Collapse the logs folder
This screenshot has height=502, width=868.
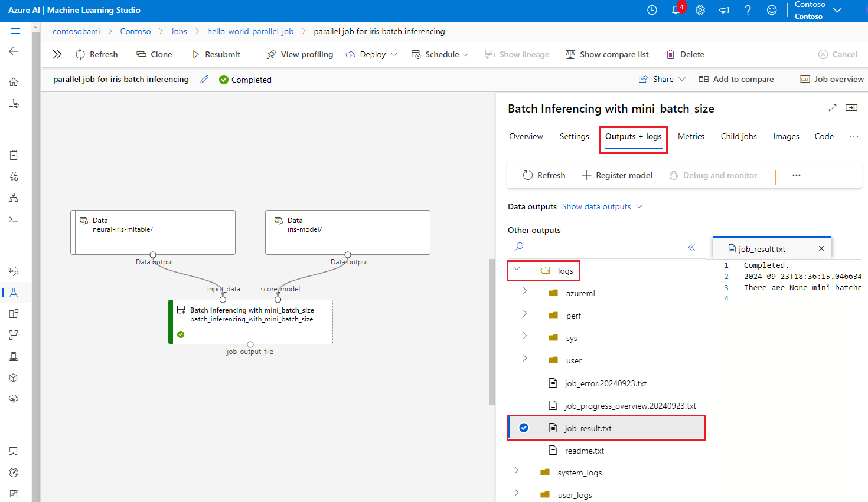[517, 270]
